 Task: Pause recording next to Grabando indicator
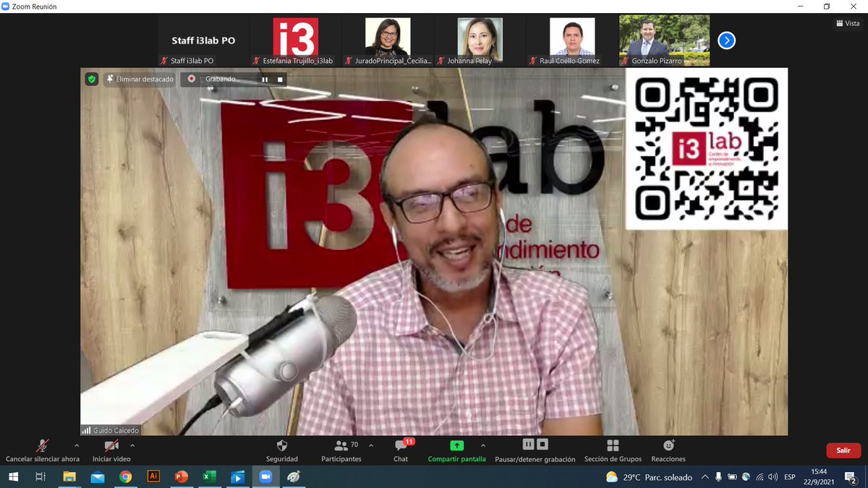[265, 79]
